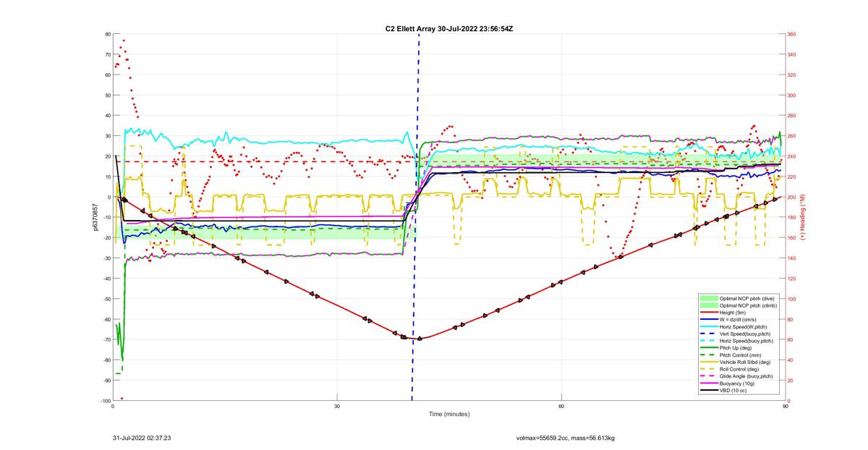The width and height of the screenshot is (868, 450).
Task: Click the 'volmax=55659.2cc, mass=56.613kg' footer text
Action: click(x=566, y=438)
